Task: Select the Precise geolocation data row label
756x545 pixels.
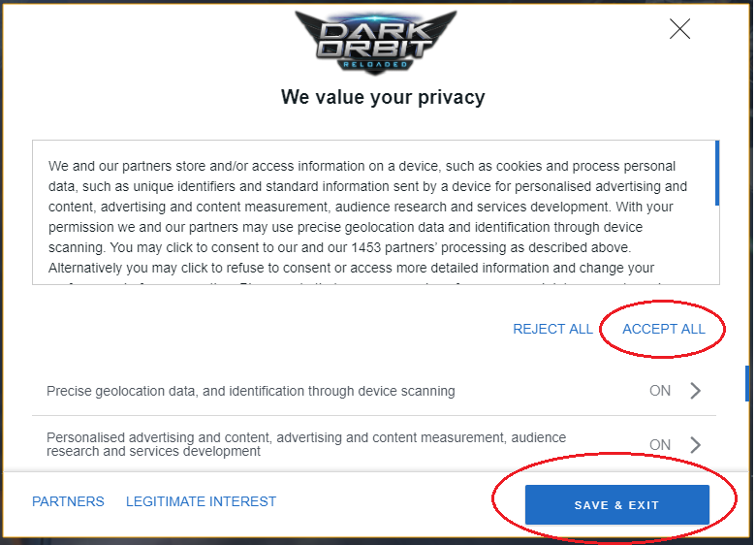Action: pos(250,391)
